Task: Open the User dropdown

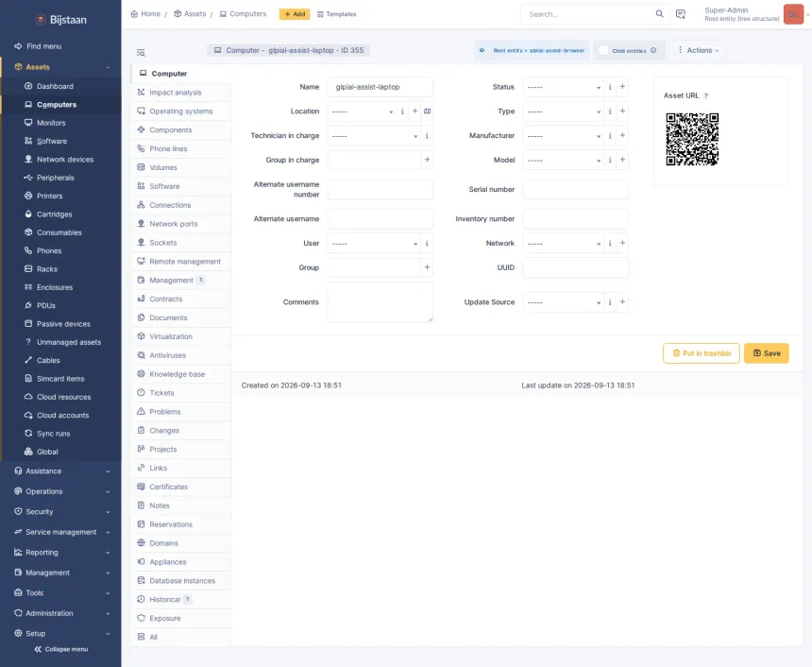Action: (x=374, y=243)
